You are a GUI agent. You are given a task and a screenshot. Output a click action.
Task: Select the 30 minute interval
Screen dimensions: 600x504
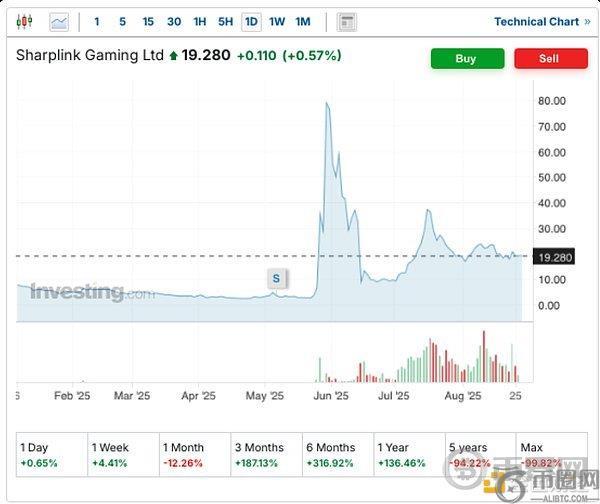pyautogui.click(x=174, y=21)
